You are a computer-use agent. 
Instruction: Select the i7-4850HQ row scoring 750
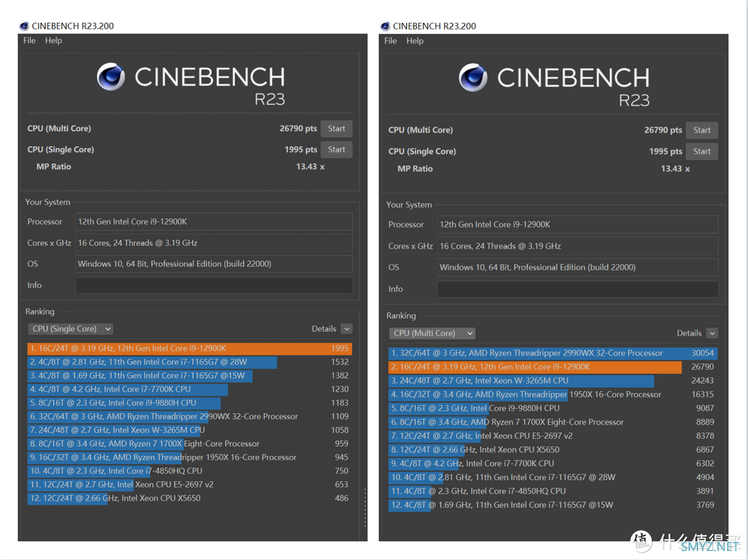coord(190,471)
